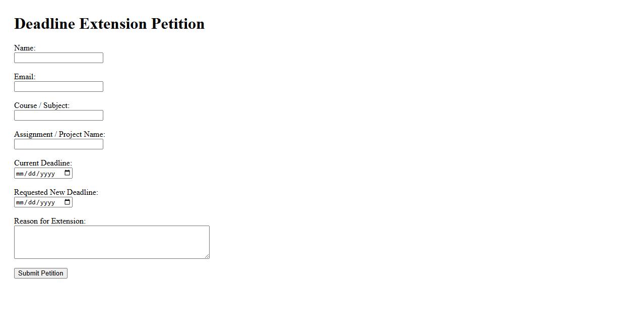Select year segment of Requested New Deadline
644x328 pixels.
point(47,203)
